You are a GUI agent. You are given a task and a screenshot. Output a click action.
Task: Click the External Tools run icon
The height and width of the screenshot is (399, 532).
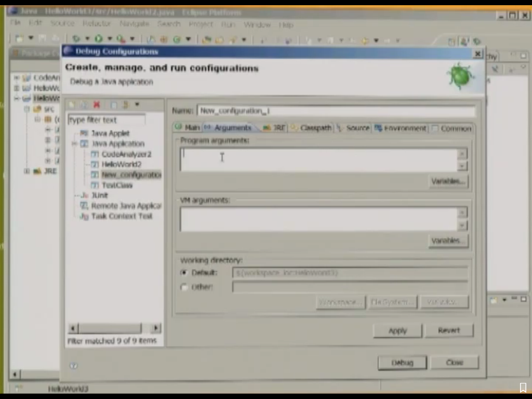[121, 38]
